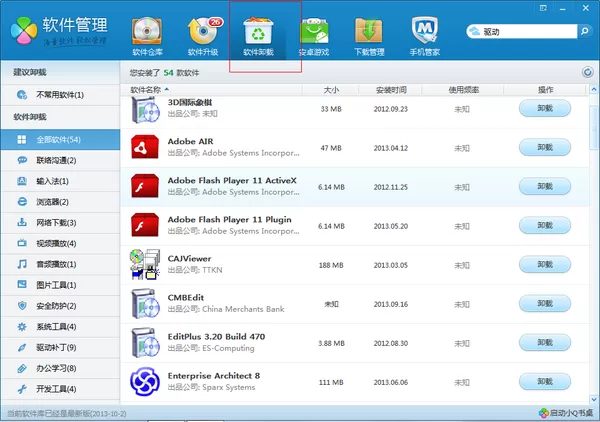Show 不常用软件(1) list
This screenshot has height=422, width=600.
pos(60,95)
